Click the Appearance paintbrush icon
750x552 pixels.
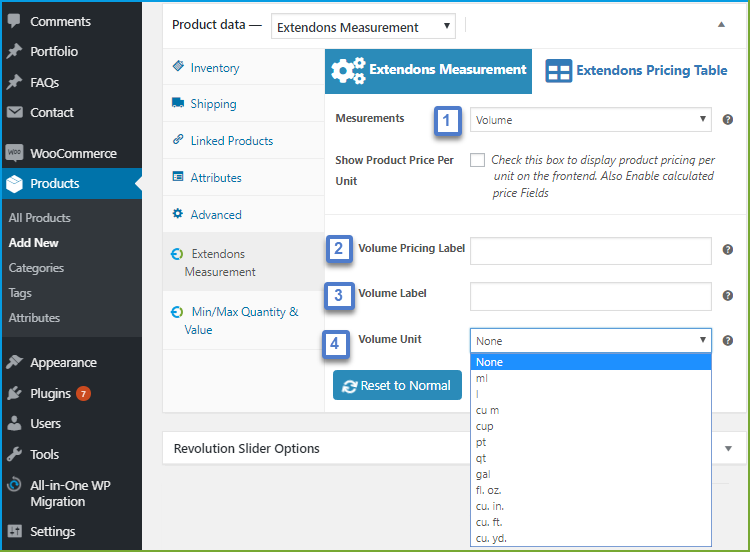[14, 362]
